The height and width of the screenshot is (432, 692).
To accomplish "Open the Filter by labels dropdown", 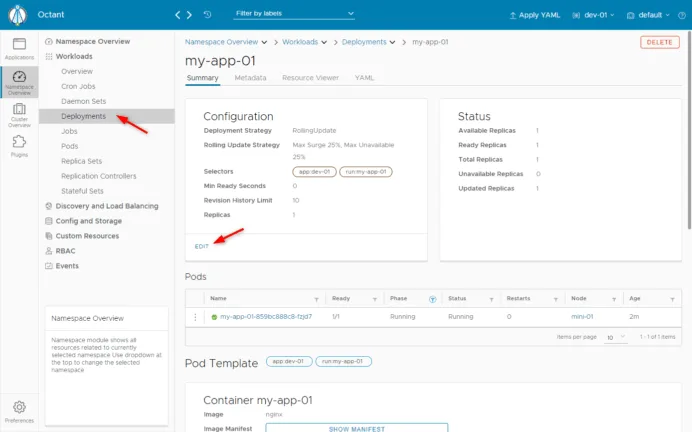I will (x=294, y=14).
